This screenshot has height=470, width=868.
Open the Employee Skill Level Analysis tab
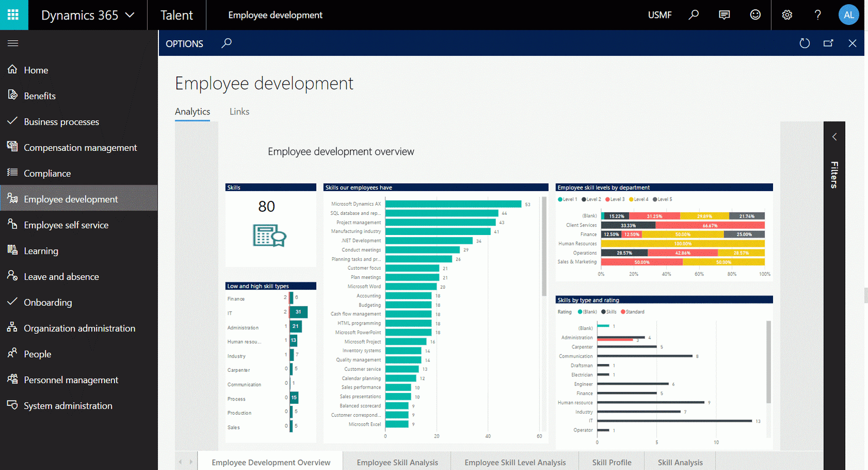(515, 462)
